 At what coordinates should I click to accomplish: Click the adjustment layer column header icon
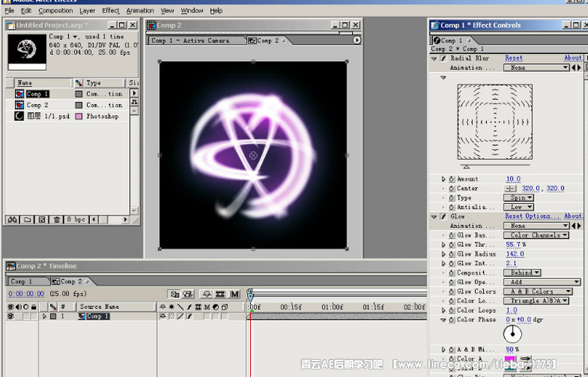coord(216,307)
